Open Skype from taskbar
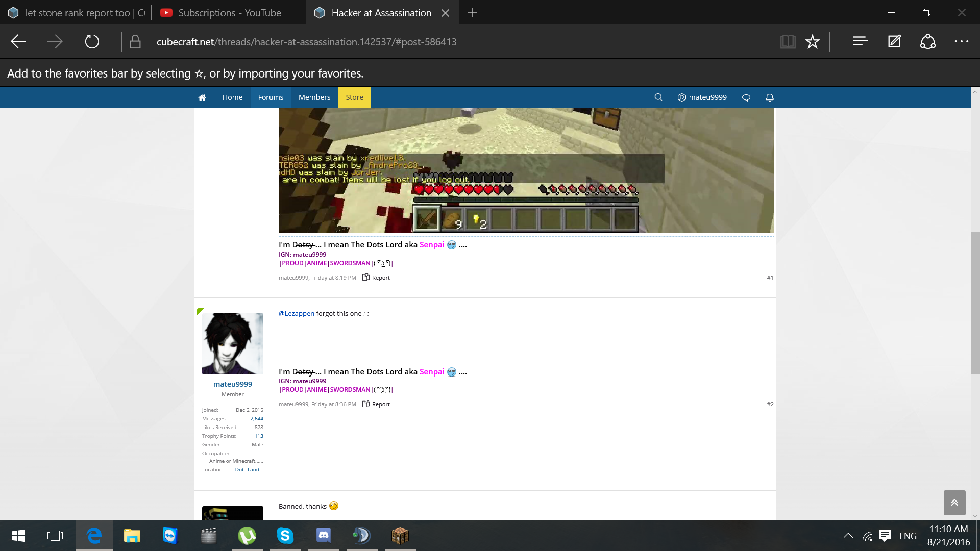 [285, 536]
